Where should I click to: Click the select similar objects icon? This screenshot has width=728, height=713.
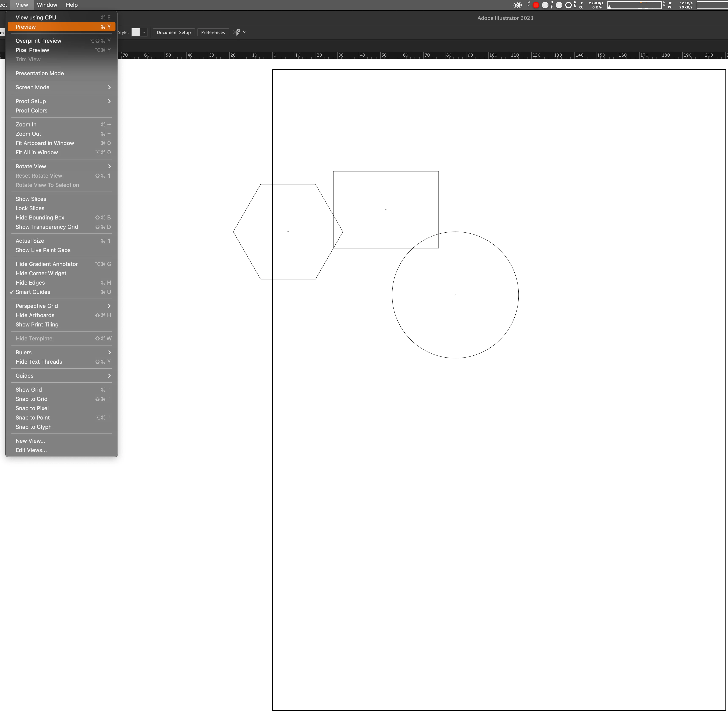(x=237, y=32)
